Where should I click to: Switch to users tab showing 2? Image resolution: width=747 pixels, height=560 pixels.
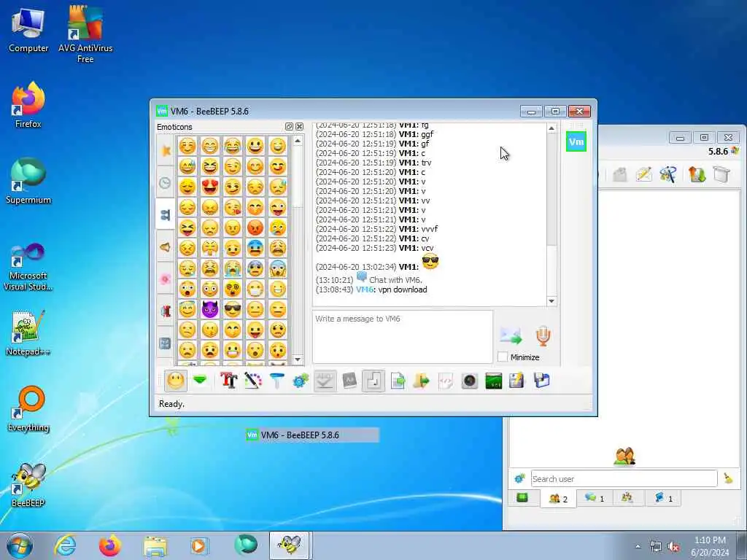tap(558, 499)
